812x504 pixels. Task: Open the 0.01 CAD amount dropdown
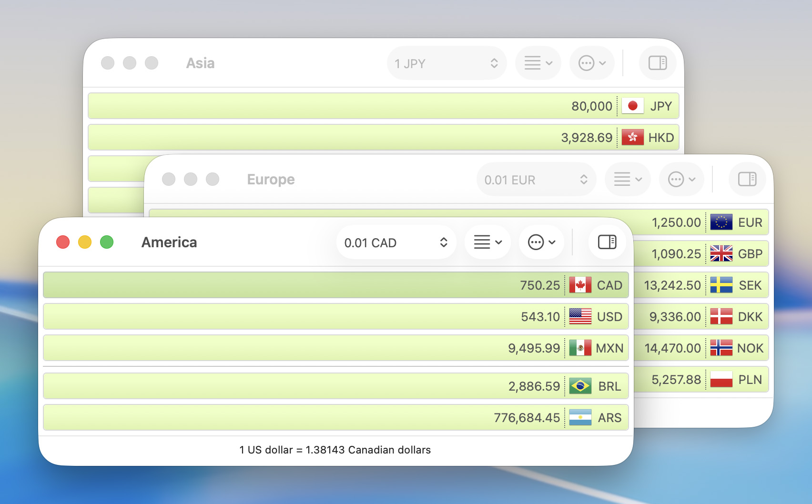[x=396, y=242]
